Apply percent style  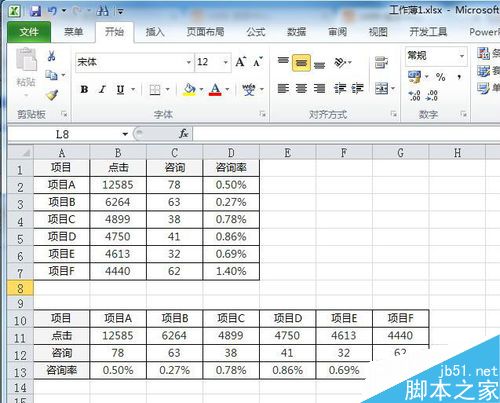441,77
